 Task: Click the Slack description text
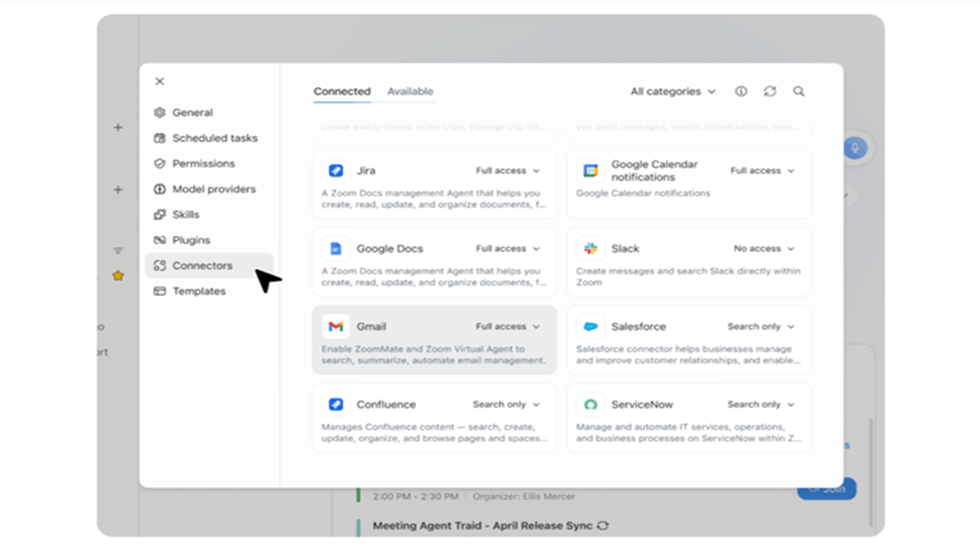pyautogui.click(x=688, y=277)
